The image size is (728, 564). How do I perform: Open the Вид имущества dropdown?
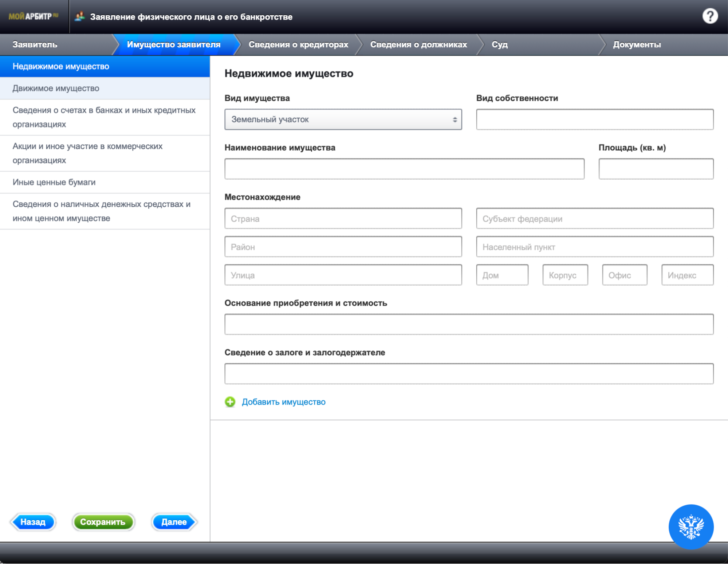tap(343, 120)
